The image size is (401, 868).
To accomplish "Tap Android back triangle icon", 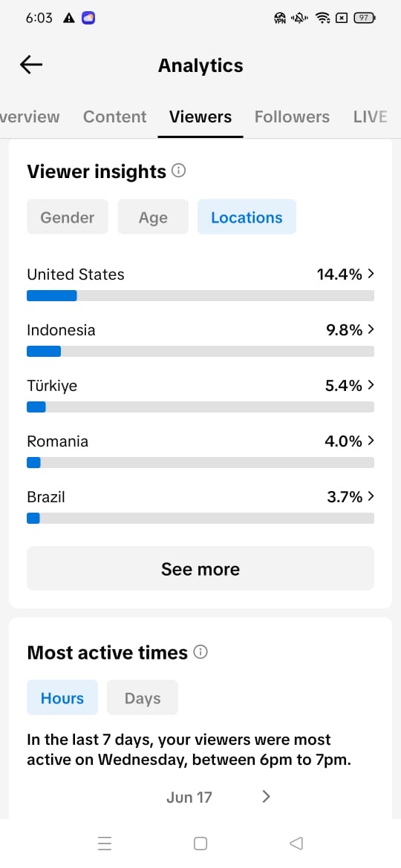I will 296,843.
